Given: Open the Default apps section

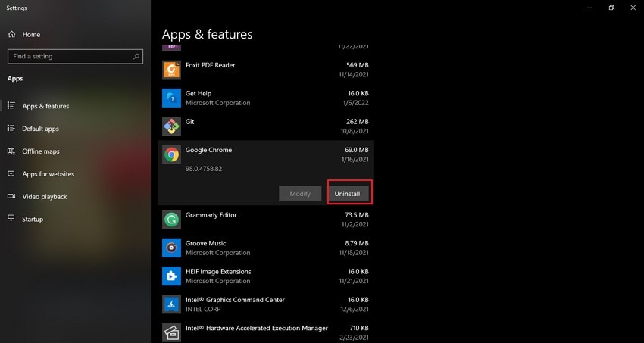Looking at the screenshot, I should (x=40, y=129).
